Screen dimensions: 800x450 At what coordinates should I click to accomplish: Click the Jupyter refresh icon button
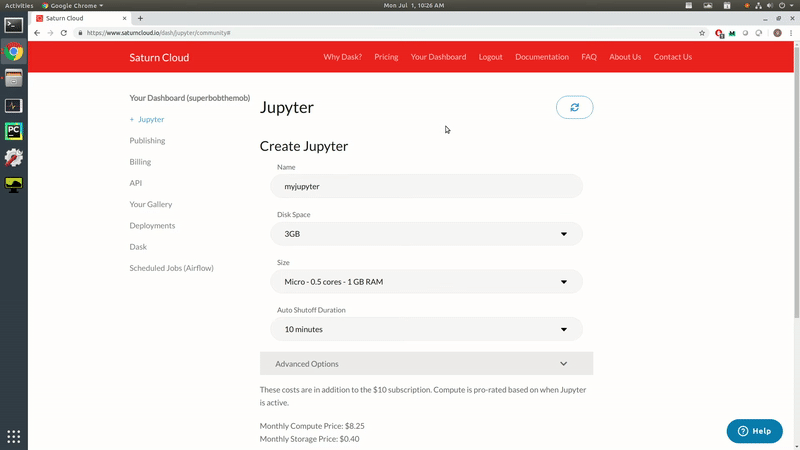(x=574, y=107)
